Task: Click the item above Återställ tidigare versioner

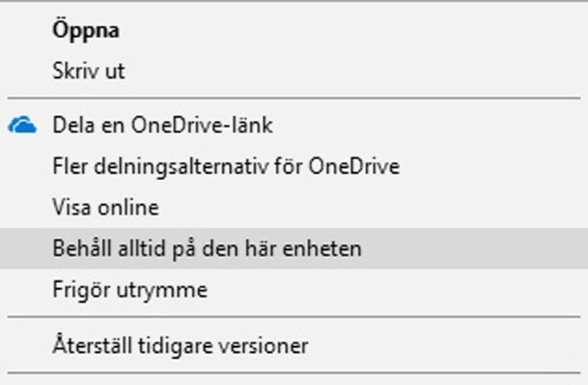Action: (294, 289)
